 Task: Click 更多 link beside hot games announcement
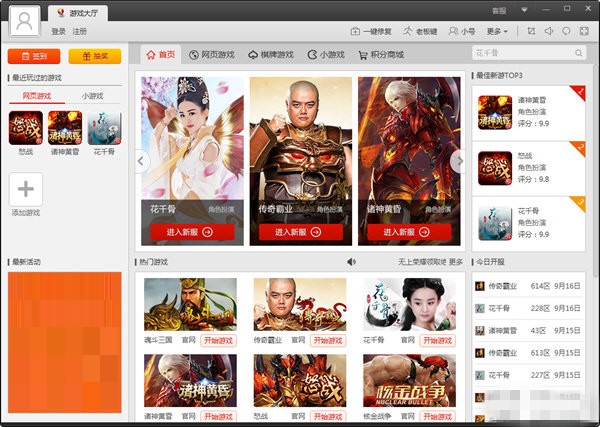click(x=456, y=262)
